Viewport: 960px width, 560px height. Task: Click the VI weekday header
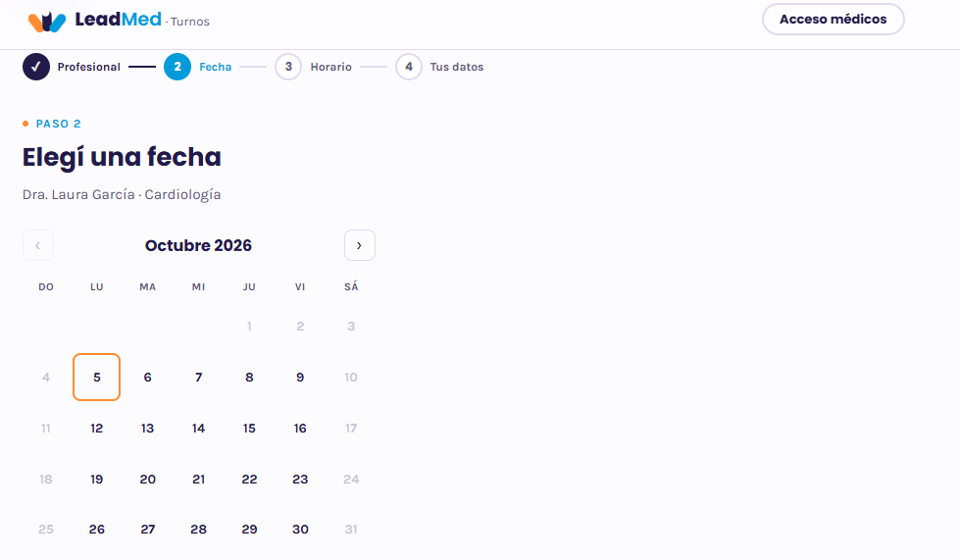coord(300,287)
